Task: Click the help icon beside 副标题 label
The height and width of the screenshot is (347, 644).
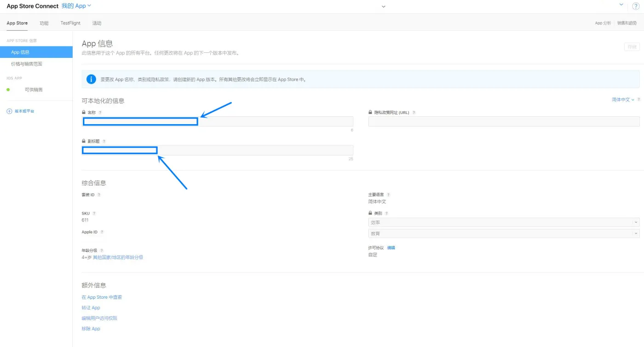Action: [x=104, y=142]
